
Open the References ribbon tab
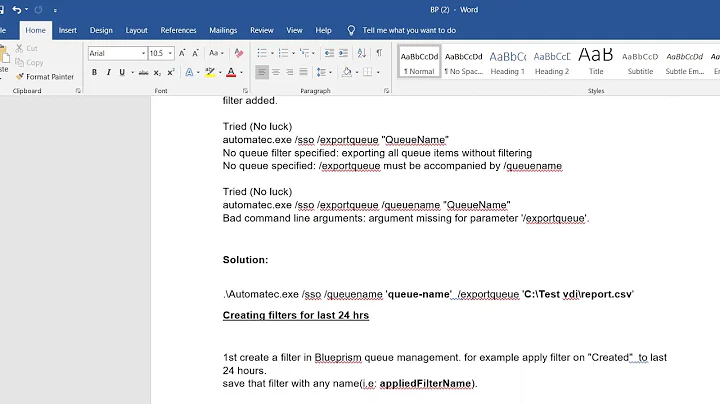pyautogui.click(x=178, y=30)
